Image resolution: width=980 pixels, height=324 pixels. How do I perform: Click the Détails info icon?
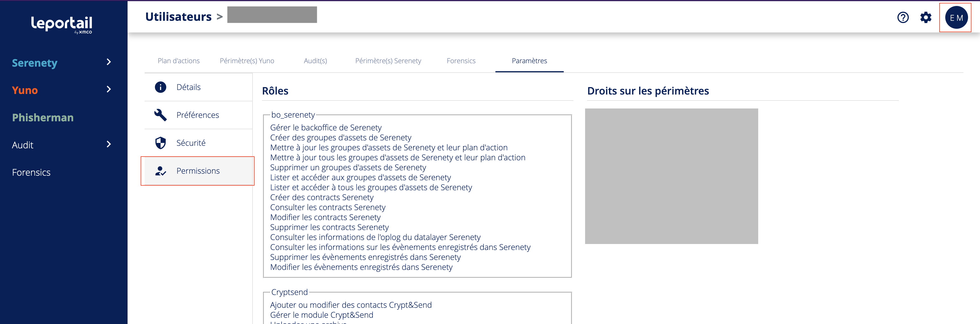(x=161, y=87)
